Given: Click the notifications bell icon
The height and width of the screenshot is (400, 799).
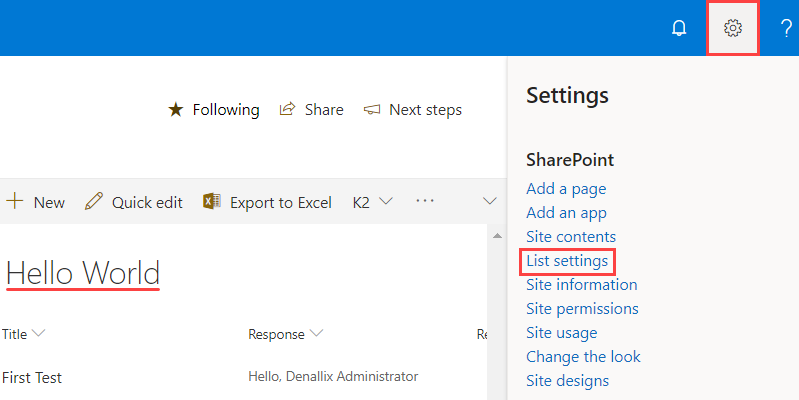Looking at the screenshot, I should (x=680, y=28).
